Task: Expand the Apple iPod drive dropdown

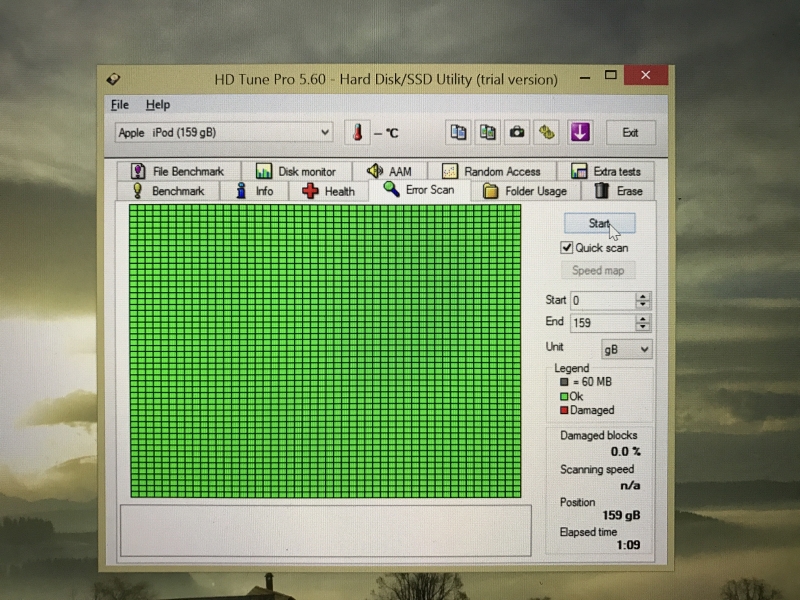Action: [x=325, y=132]
